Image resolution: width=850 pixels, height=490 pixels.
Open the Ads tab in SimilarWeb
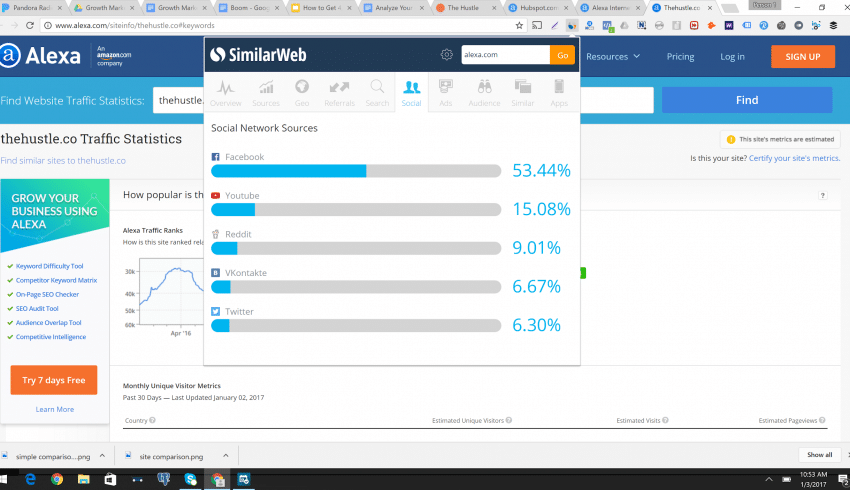[446, 93]
